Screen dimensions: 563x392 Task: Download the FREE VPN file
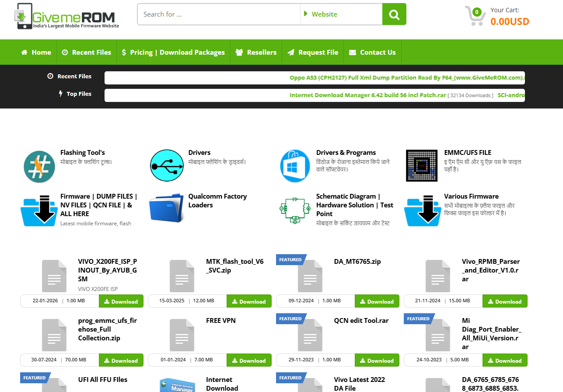click(x=249, y=360)
